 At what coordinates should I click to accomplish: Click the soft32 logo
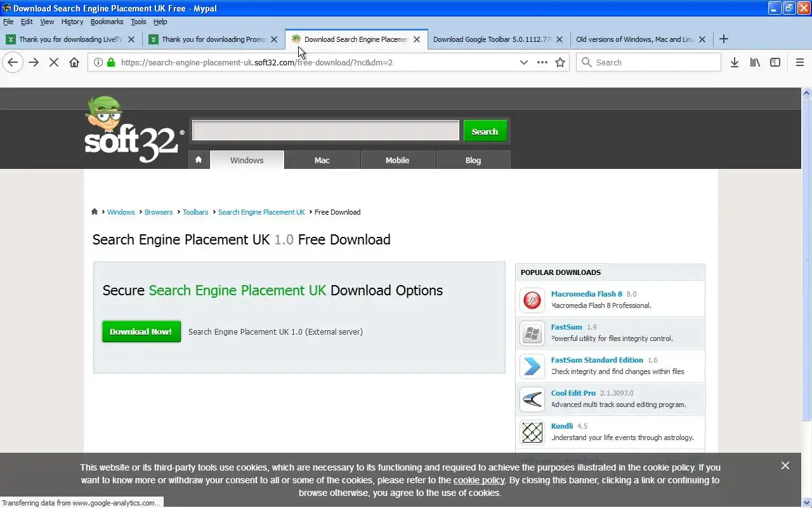pos(134,130)
